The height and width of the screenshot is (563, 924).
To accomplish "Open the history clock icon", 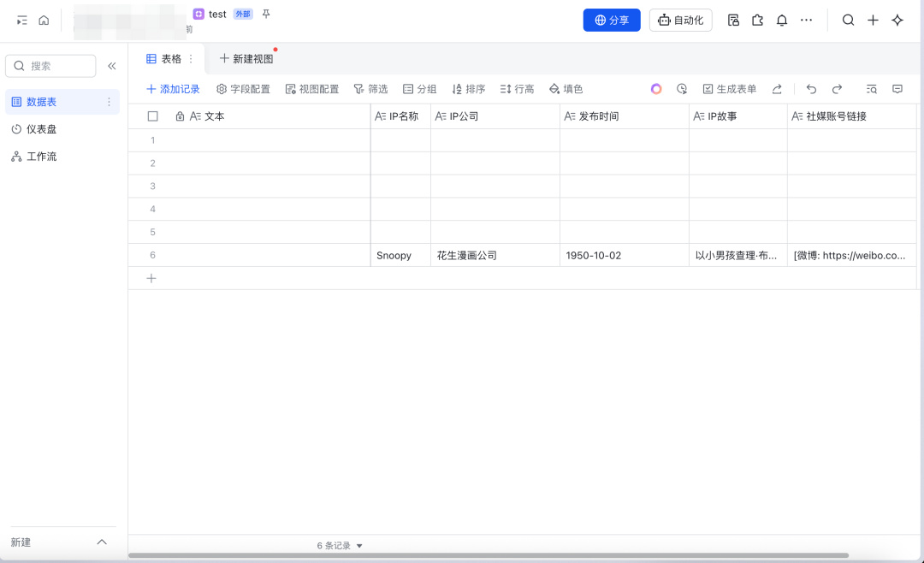I will [682, 89].
